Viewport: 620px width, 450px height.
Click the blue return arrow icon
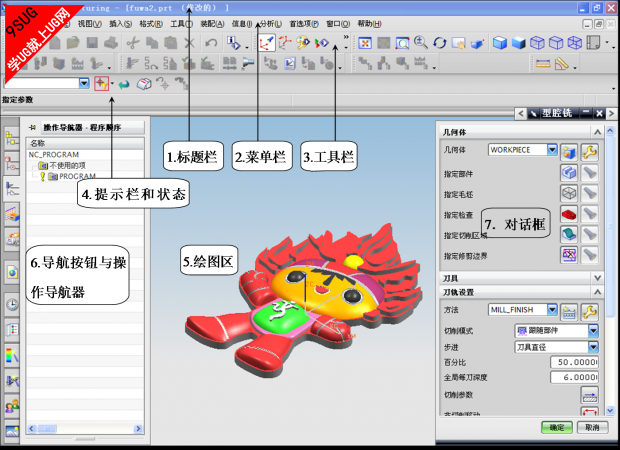click(124, 84)
